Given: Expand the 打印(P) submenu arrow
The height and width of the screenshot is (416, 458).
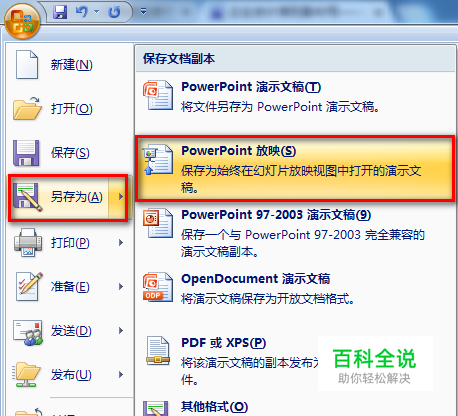Looking at the screenshot, I should tap(121, 243).
